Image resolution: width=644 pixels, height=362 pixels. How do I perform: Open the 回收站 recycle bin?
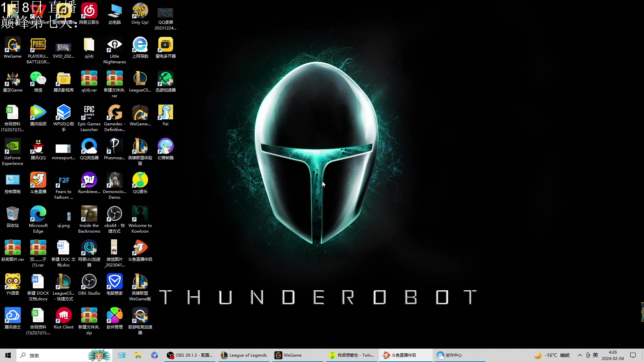(x=13, y=217)
